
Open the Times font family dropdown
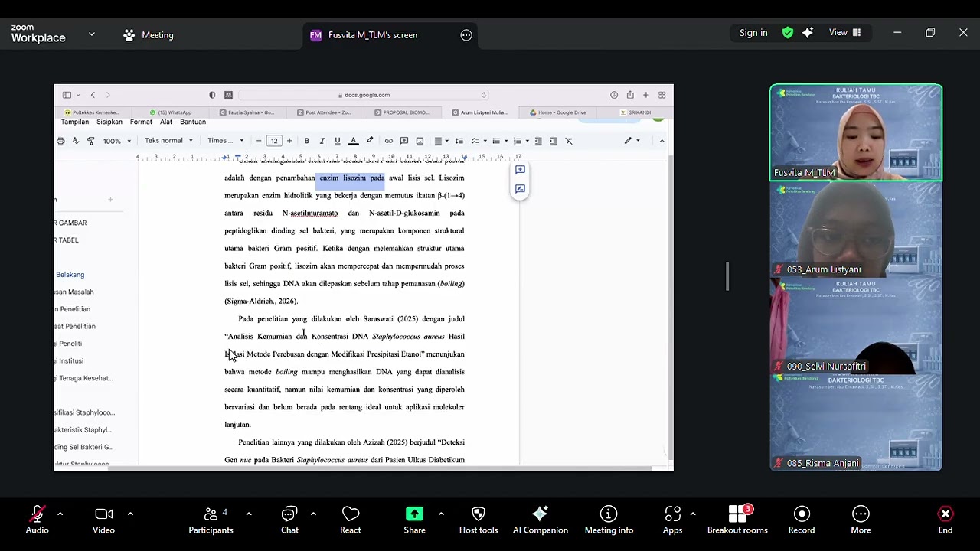coord(226,141)
